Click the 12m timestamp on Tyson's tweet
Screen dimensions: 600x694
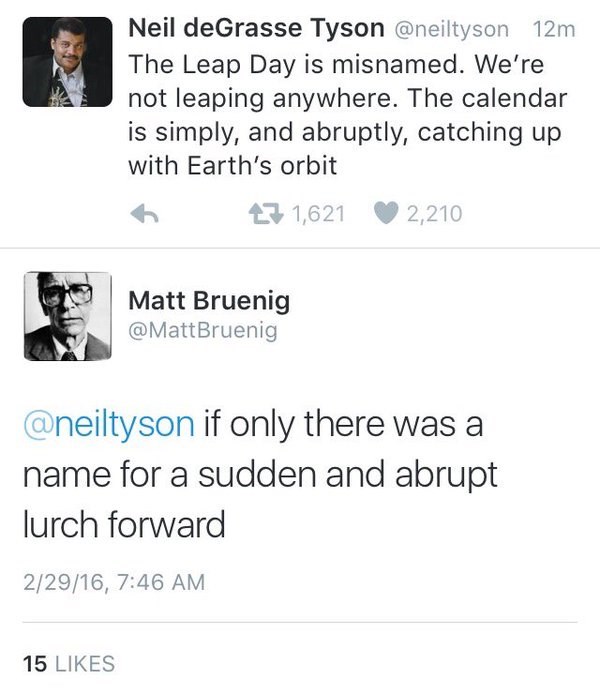point(555,30)
